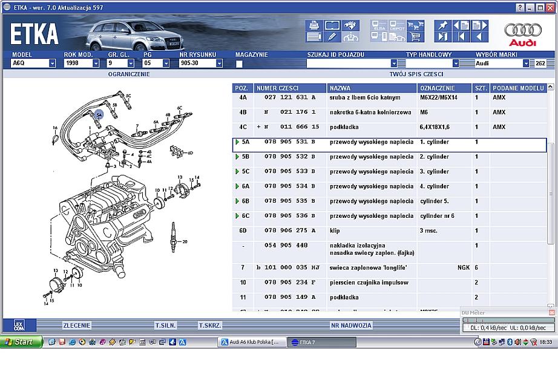Open the DEPOT toolbar icon
Screen dimensions: 558x392
click(397, 25)
